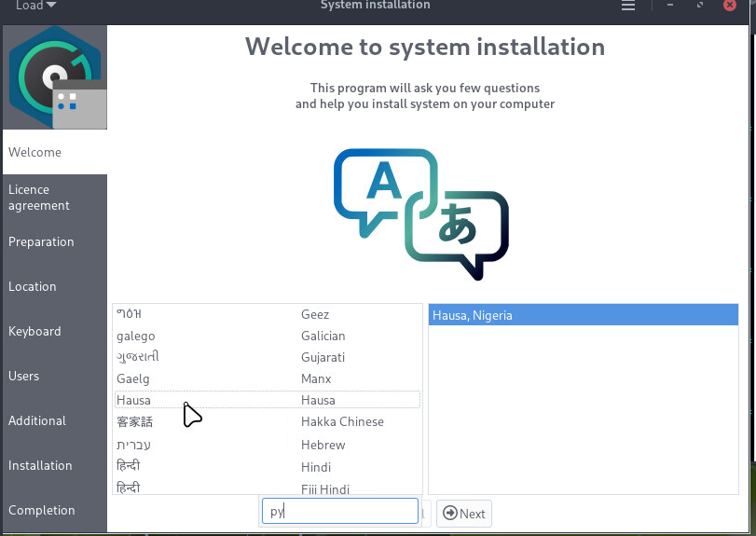756x536 pixels.
Task: Expand the Load dropdown
Action: [35, 6]
